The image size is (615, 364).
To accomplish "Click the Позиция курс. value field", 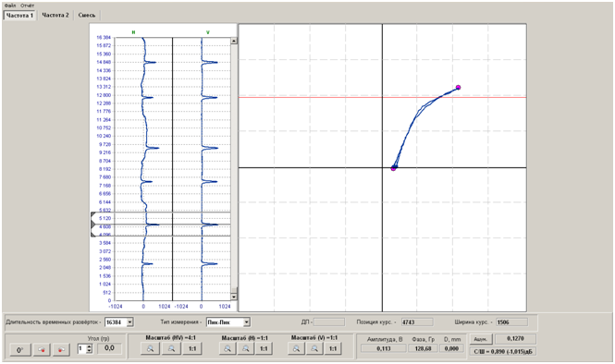I will click(x=417, y=322).
